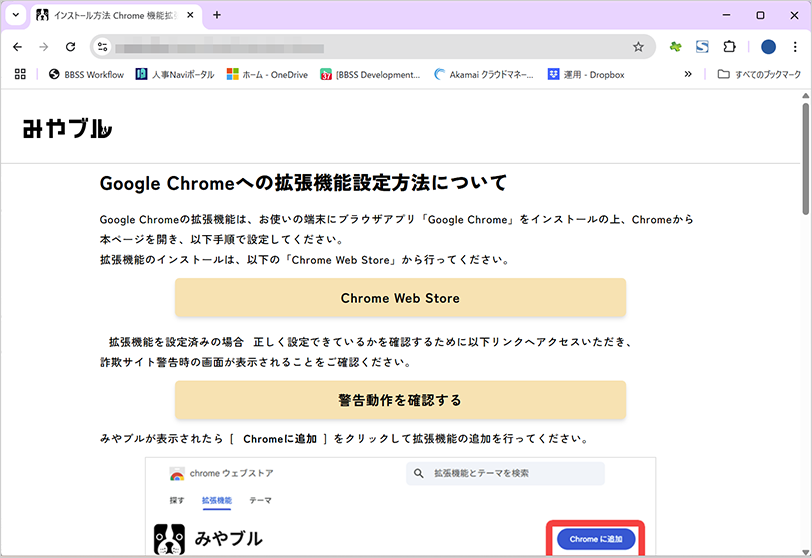Reload the current page

coord(70,47)
